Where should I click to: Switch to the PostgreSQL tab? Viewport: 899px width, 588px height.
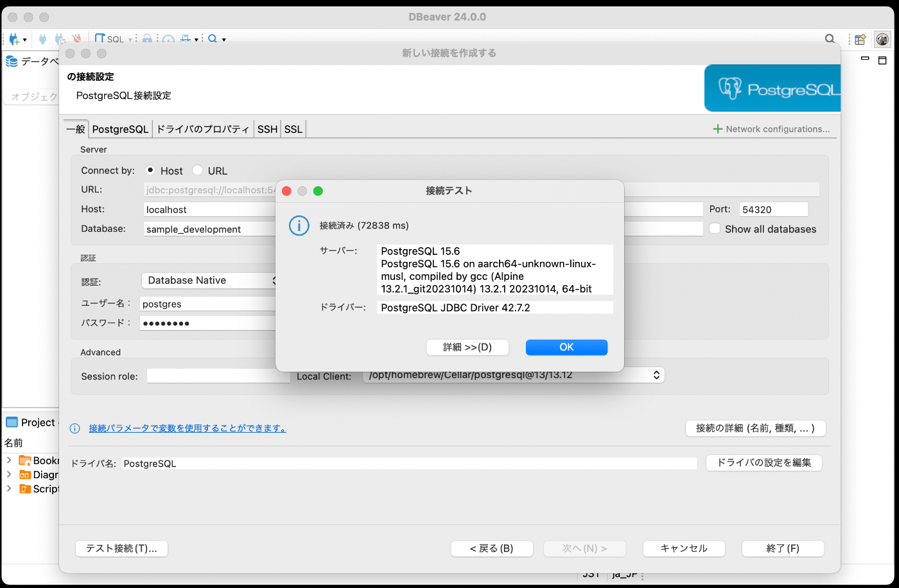point(120,129)
